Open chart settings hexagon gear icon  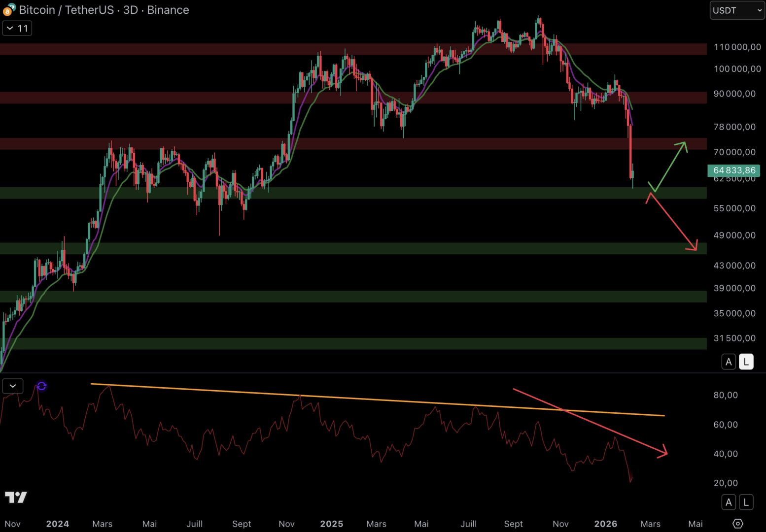pyautogui.click(x=737, y=524)
